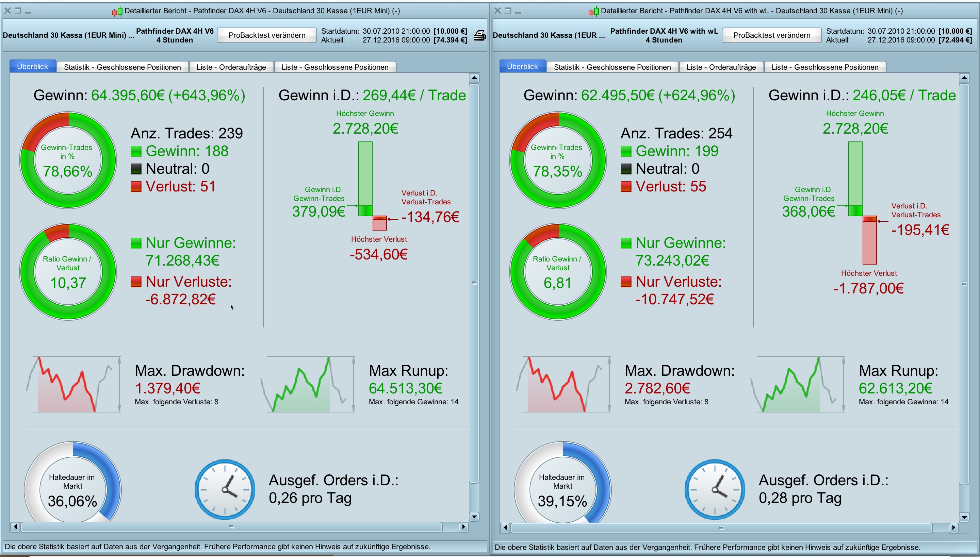
Task: Click candlestick icon in left window title
Action: coord(117,11)
